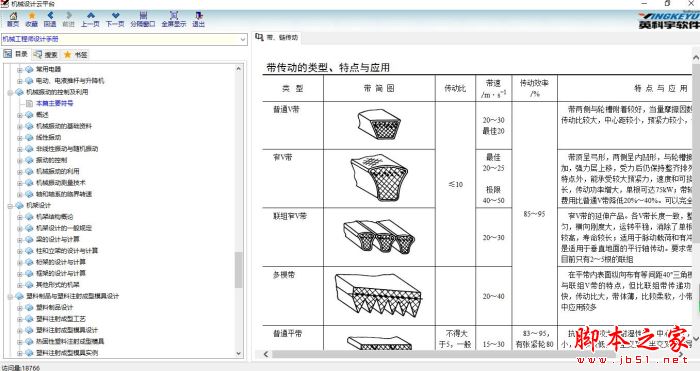Click the book icon beside 塑料制品设计
The height and width of the screenshot is (371, 700).
pos(29,308)
